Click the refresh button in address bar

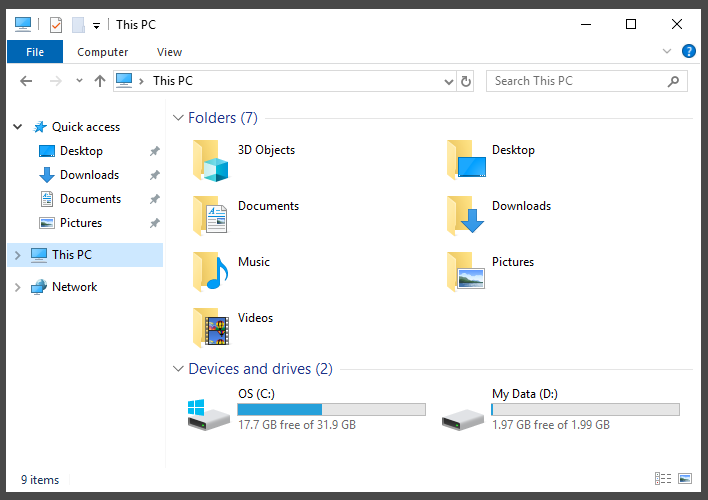466,81
